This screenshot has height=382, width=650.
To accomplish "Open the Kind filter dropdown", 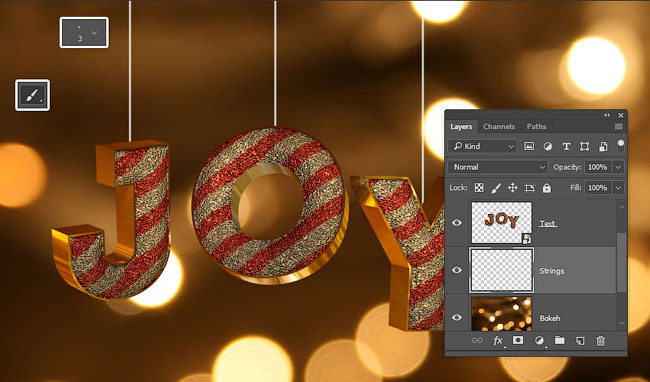I will tap(482, 146).
